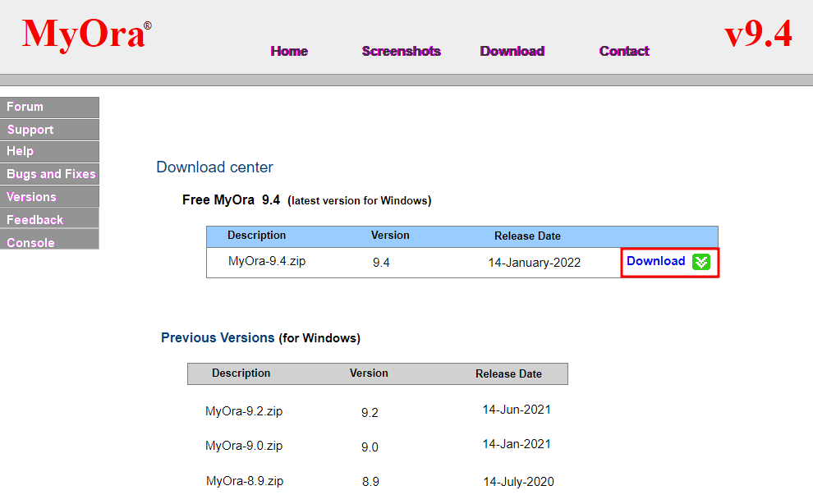The width and height of the screenshot is (813, 504).
Task: Click the Version header in the gray table
Action: pos(369,373)
